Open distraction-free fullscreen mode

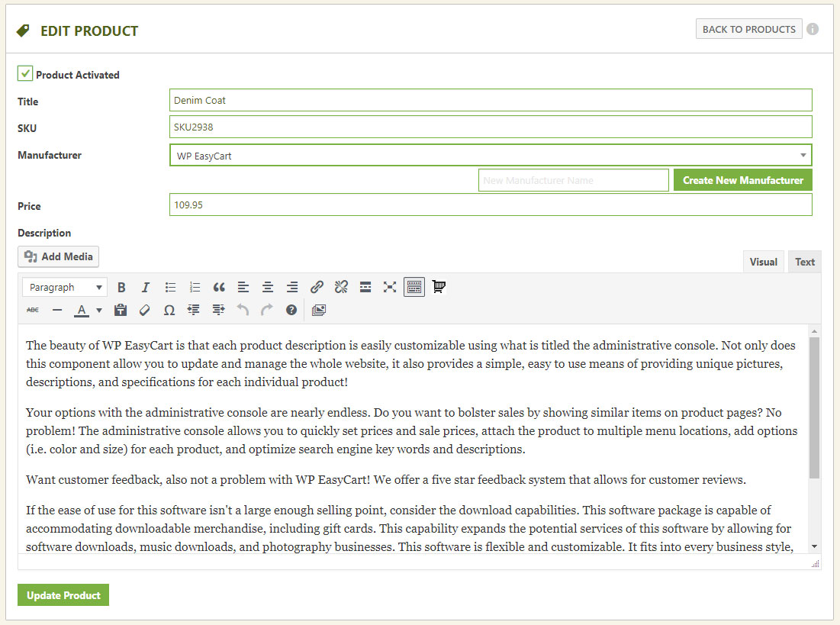coord(390,287)
